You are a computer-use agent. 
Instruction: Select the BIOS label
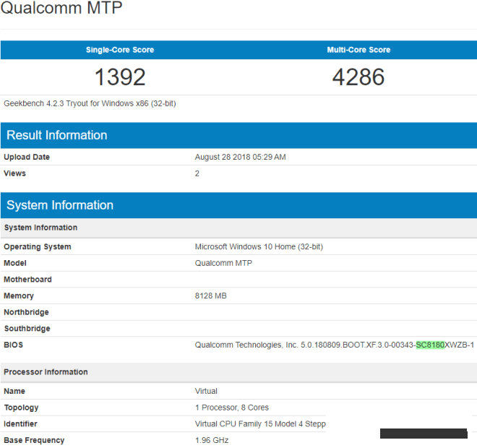coord(14,345)
